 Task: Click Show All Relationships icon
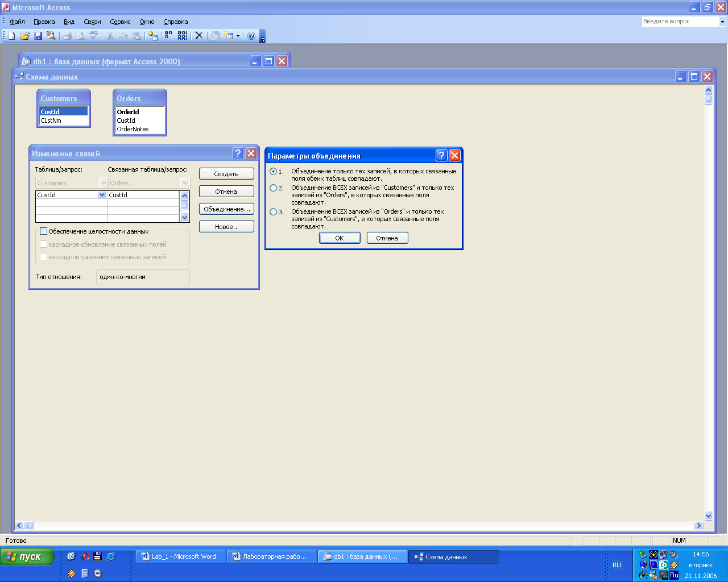pyautogui.click(x=183, y=35)
